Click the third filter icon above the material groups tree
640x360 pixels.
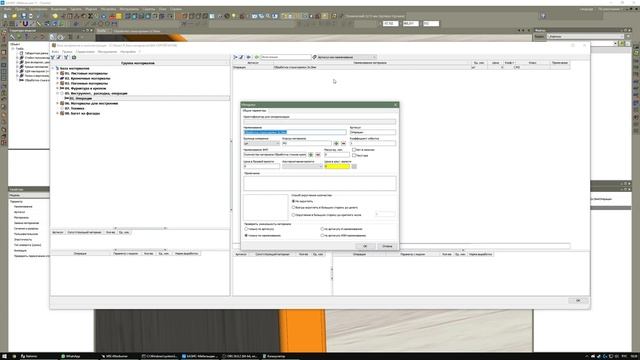click(x=66, y=58)
